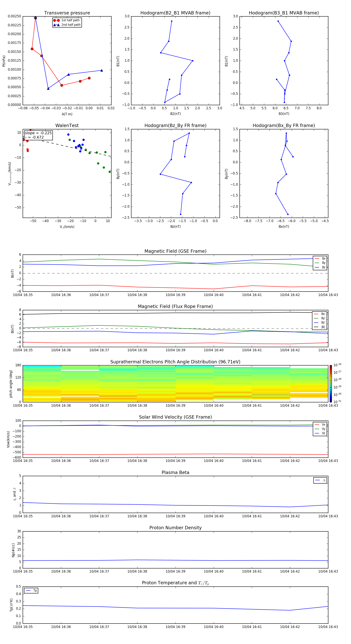Click the 'Magnetic Field (GSE Frame)' title
Image resolution: width=351 pixels, height=644 pixels.
(x=175, y=251)
